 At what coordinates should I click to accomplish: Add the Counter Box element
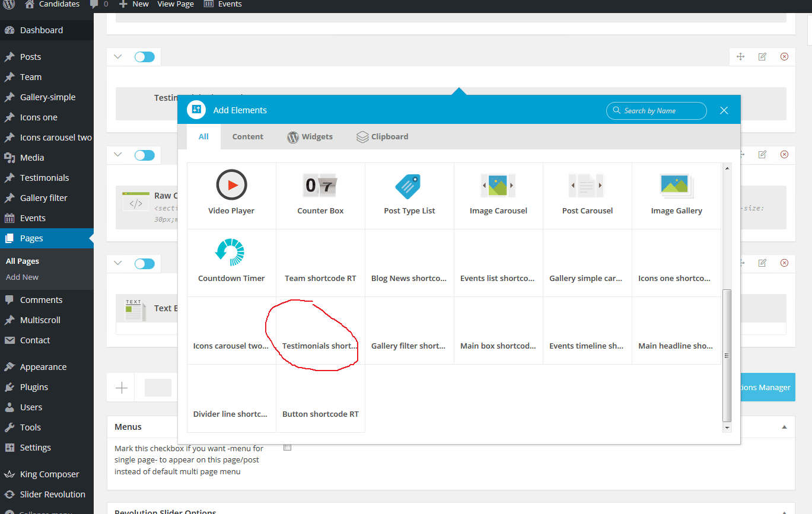click(x=320, y=196)
